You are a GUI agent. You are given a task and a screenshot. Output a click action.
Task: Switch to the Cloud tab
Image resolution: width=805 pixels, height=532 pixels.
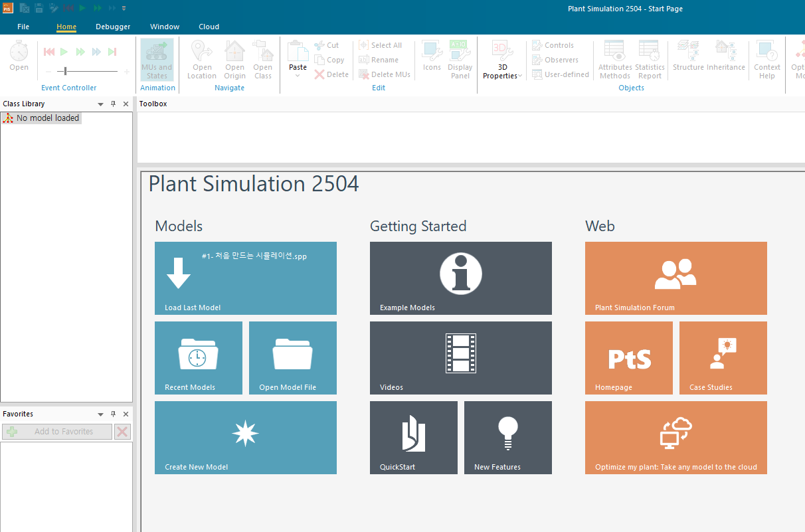tap(209, 27)
